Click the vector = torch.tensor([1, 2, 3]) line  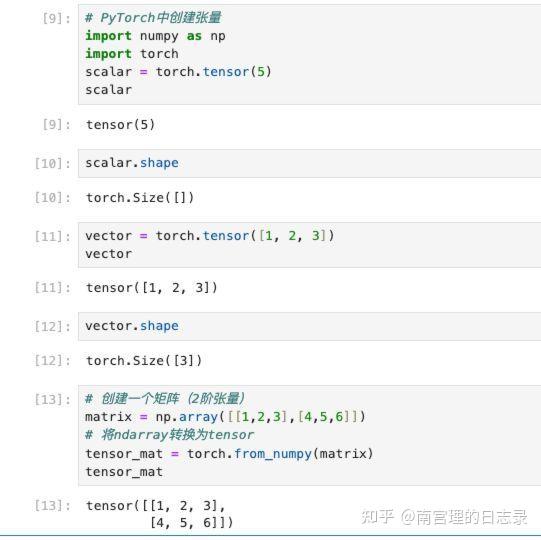pos(210,236)
